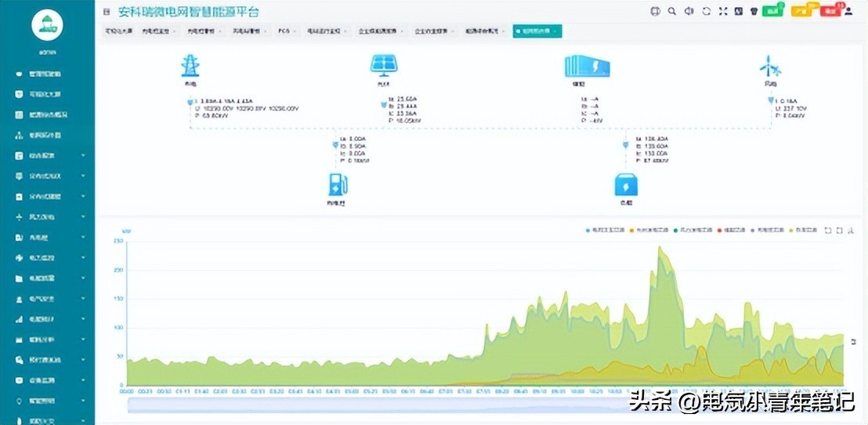Image resolution: width=868 pixels, height=425 pixels.
Task: Select the power grid tower icon (市电)
Action: (x=190, y=65)
